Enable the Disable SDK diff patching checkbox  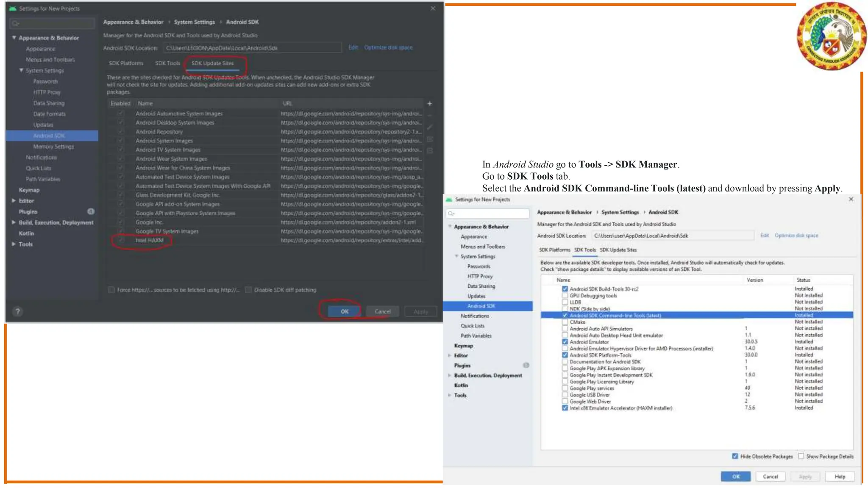tap(249, 290)
